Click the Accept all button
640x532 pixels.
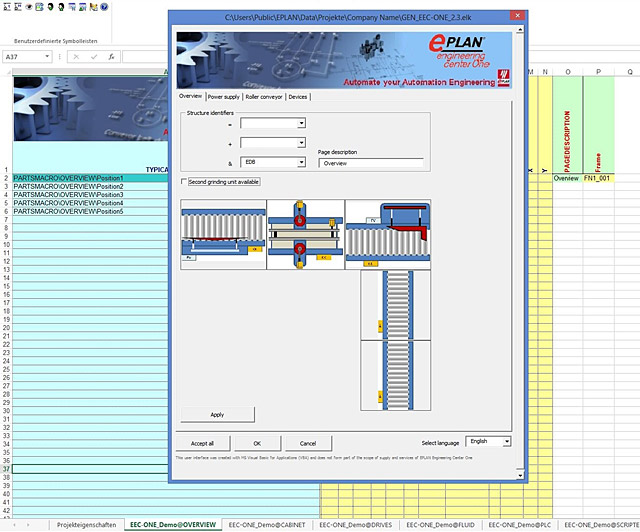[202, 443]
